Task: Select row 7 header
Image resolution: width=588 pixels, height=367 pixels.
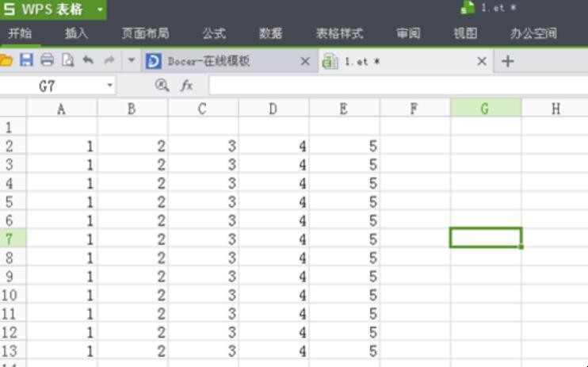Action: 10,238
